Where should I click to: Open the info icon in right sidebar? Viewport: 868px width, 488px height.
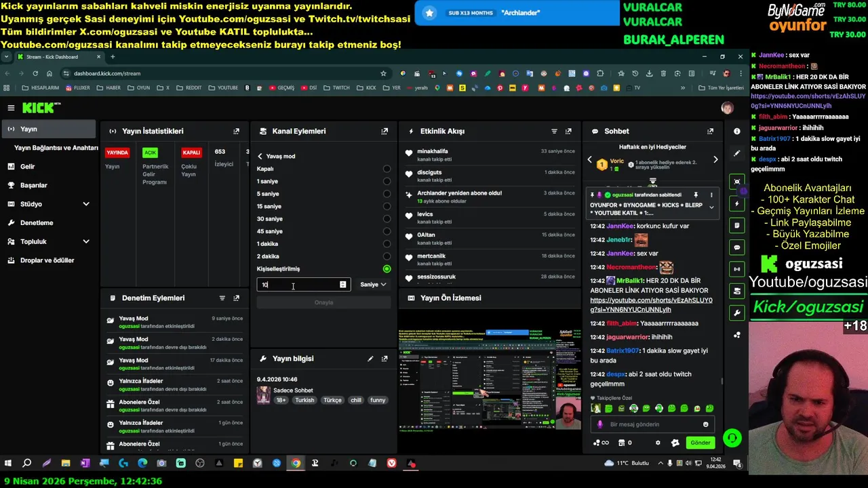(737, 131)
